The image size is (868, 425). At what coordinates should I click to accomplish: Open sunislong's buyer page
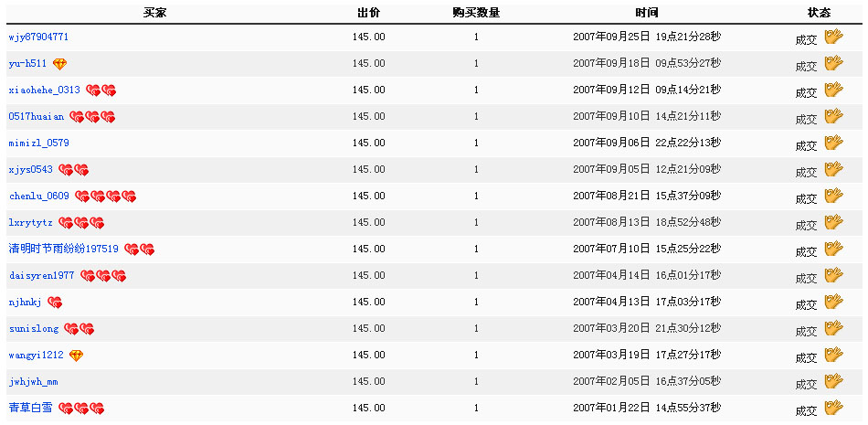click(34, 329)
